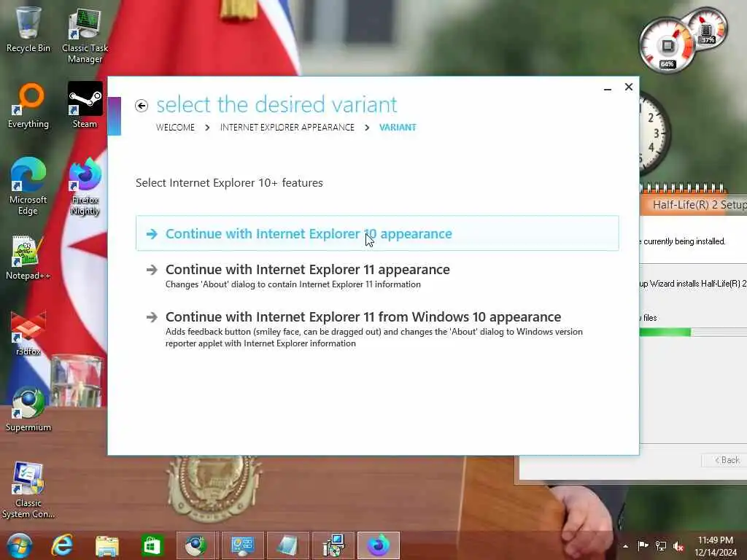This screenshot has width=747, height=560.
Task: Launch Internet Explorer from the taskbar
Action: (x=63, y=545)
